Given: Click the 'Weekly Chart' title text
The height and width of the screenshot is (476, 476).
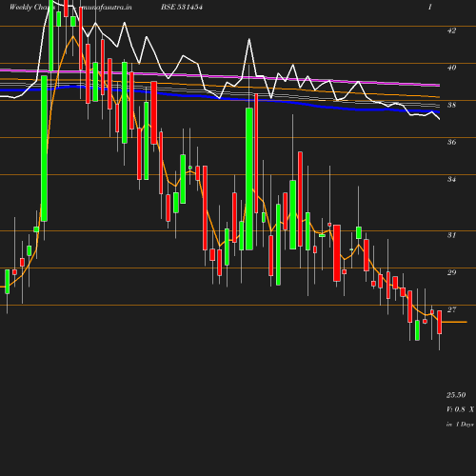Looking at the screenshot, I should click(31, 7).
